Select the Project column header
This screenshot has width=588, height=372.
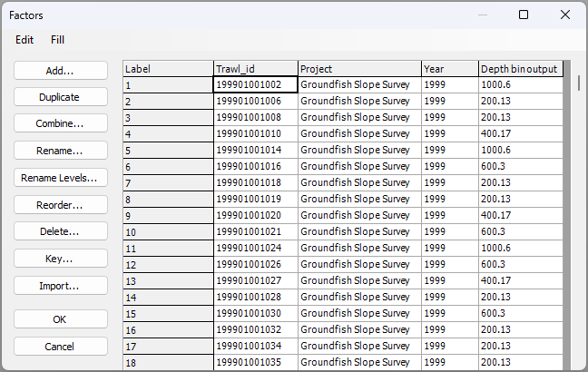[359, 69]
